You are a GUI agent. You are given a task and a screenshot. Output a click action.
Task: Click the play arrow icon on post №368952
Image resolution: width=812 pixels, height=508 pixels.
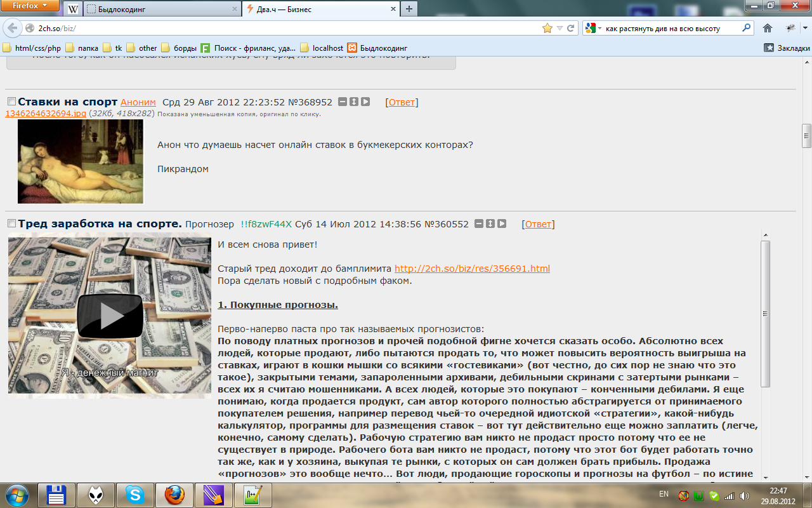(365, 102)
